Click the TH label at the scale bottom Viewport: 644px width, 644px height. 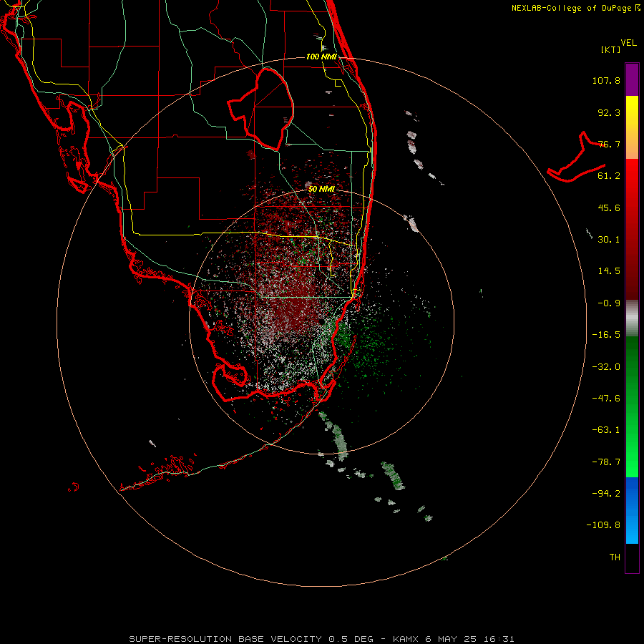coord(615,557)
